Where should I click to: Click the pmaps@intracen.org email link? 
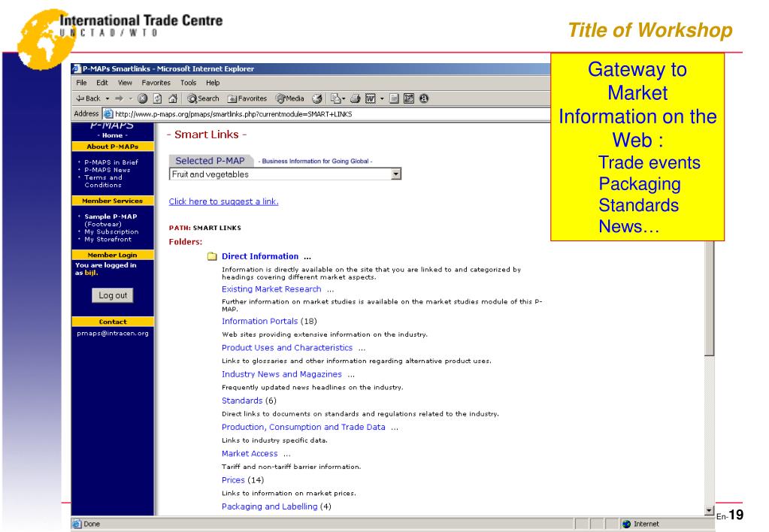[x=113, y=334]
